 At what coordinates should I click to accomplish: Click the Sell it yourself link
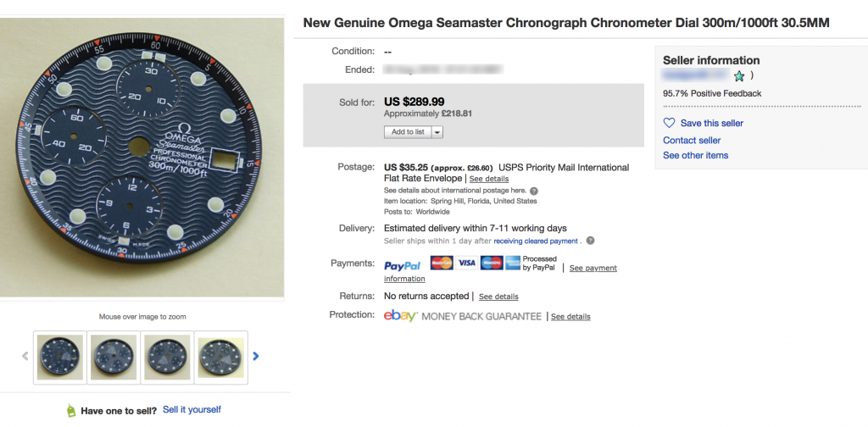[x=192, y=410]
